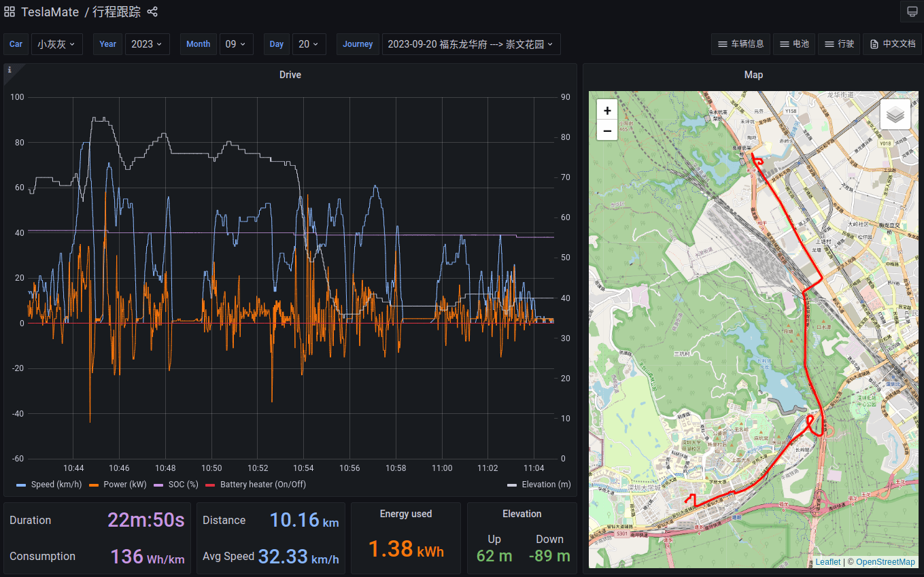The height and width of the screenshot is (577, 924).
Task: Open the 中文文档 document link
Action: point(892,44)
